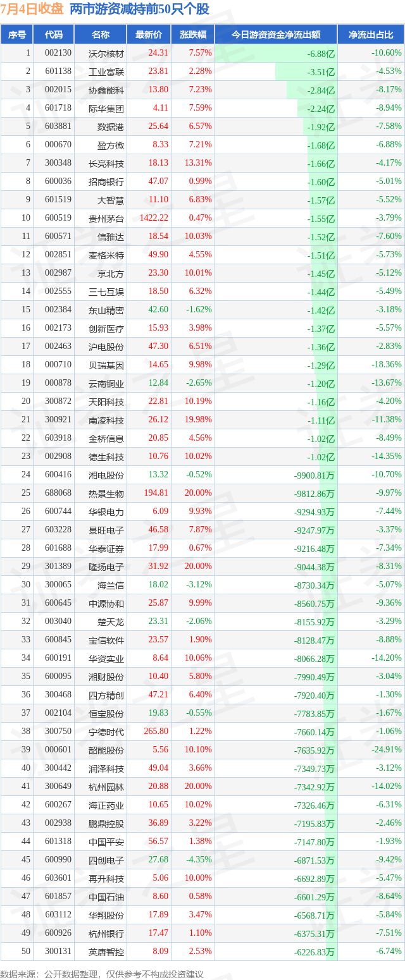Click stock name 东山精密
The width and height of the screenshot is (405, 980).
pos(106,310)
